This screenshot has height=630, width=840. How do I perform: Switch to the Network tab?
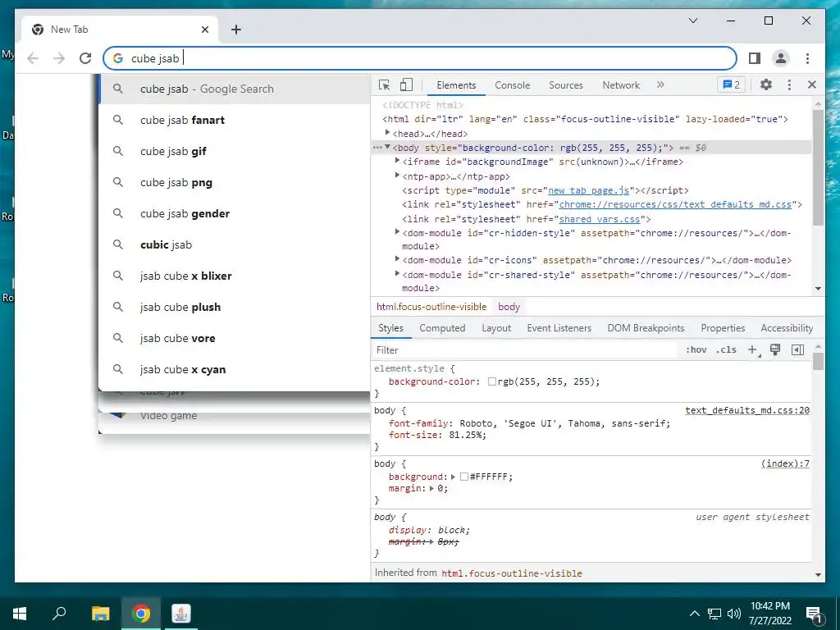click(621, 85)
